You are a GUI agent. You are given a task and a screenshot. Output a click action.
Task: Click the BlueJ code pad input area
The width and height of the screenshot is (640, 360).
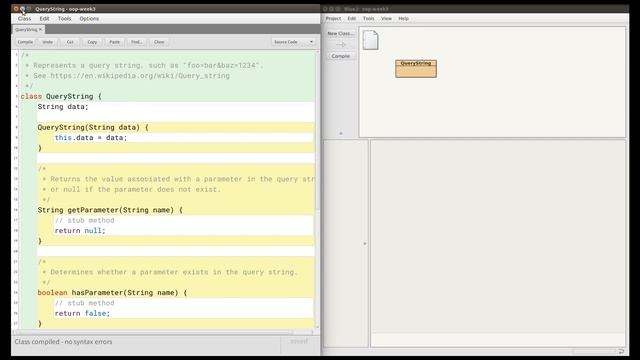tap(498, 340)
